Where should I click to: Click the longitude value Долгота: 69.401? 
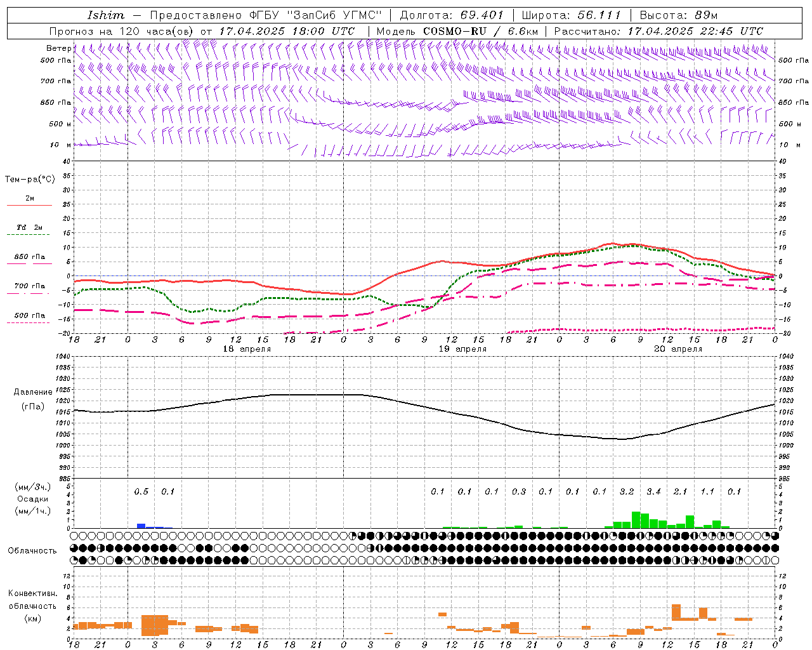pos(452,15)
